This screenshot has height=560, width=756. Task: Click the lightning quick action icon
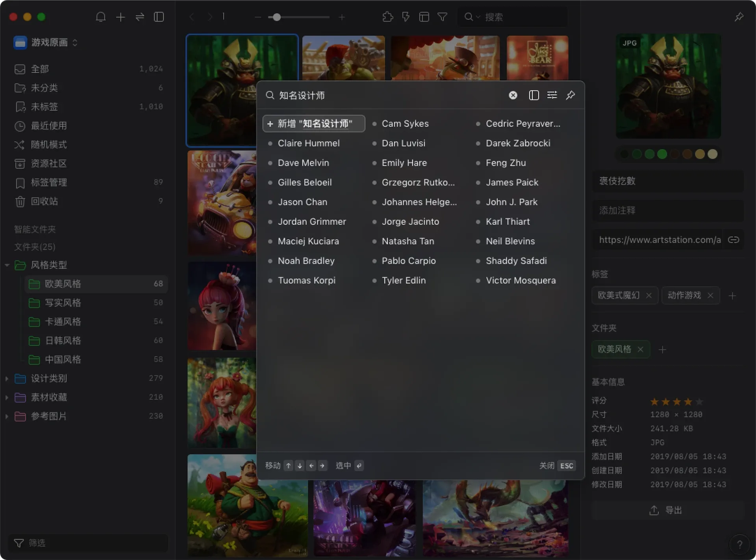pos(406,17)
